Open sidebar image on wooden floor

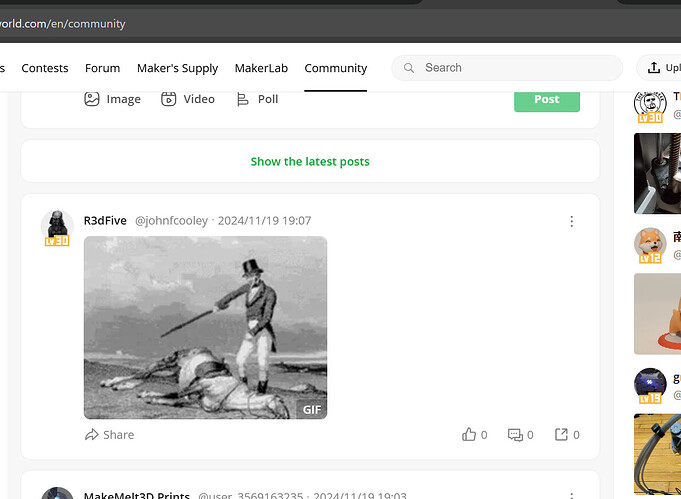658,454
